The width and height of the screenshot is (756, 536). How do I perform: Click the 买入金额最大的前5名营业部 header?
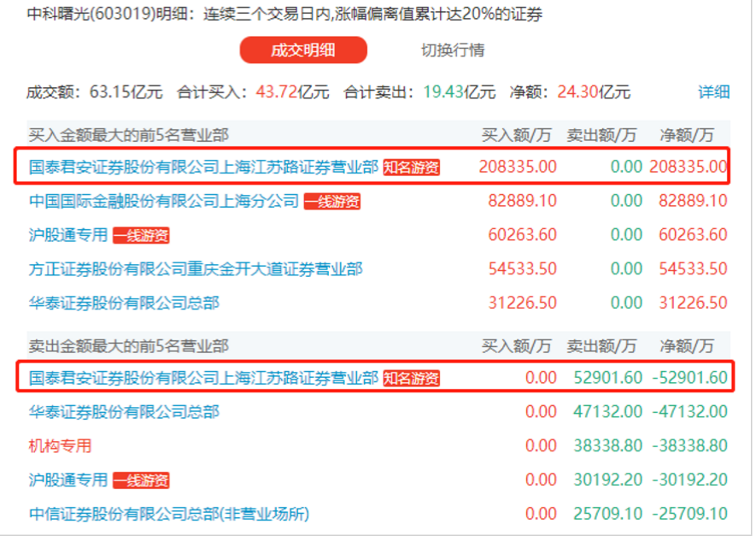point(128,135)
